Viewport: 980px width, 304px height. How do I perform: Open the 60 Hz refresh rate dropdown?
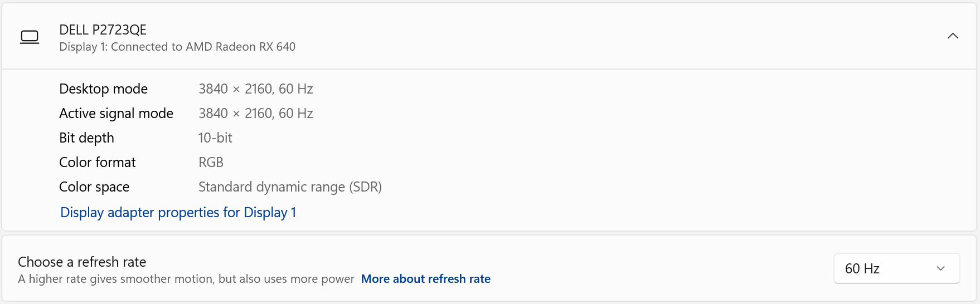point(896,268)
